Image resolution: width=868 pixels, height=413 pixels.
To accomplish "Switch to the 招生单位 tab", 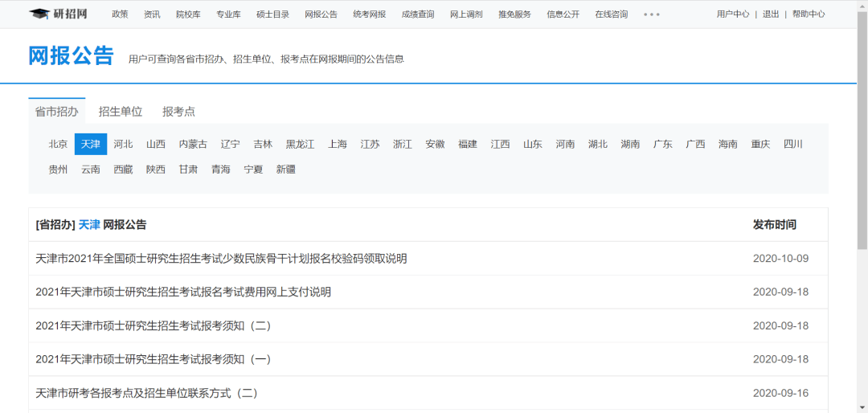I will point(121,112).
